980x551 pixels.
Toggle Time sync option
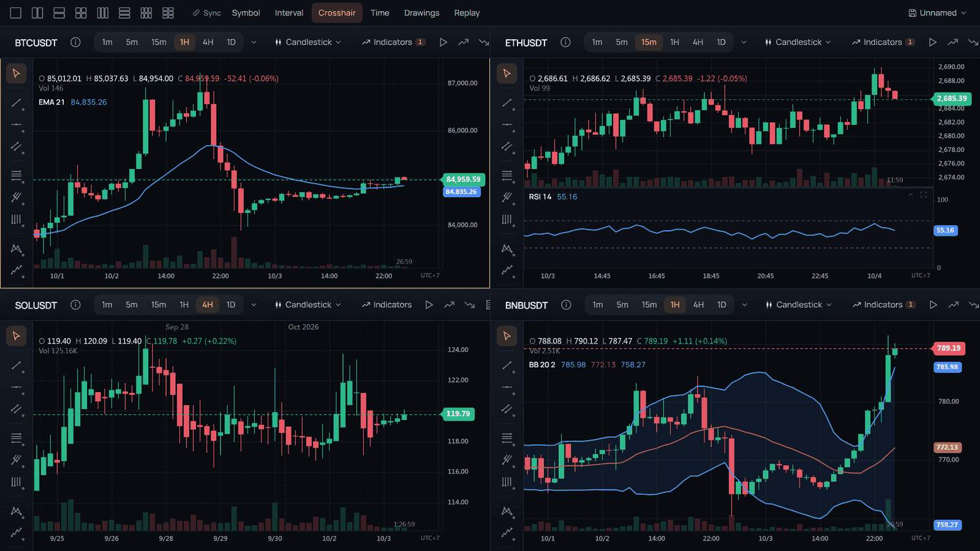click(380, 13)
